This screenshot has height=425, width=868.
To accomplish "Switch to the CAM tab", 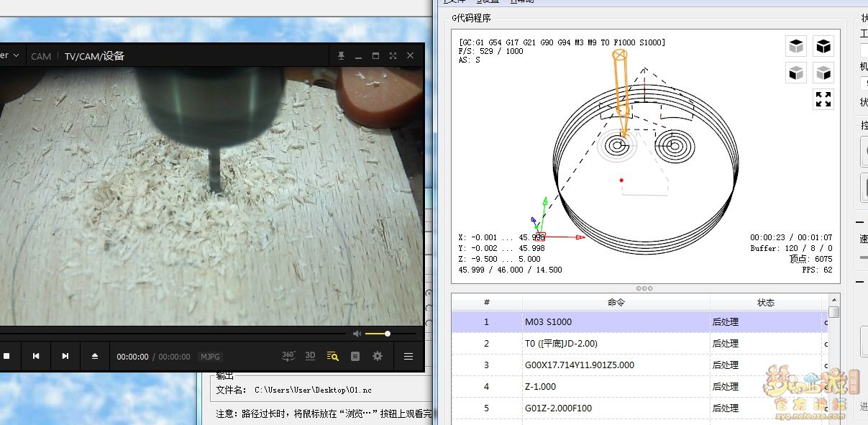I will coord(41,56).
